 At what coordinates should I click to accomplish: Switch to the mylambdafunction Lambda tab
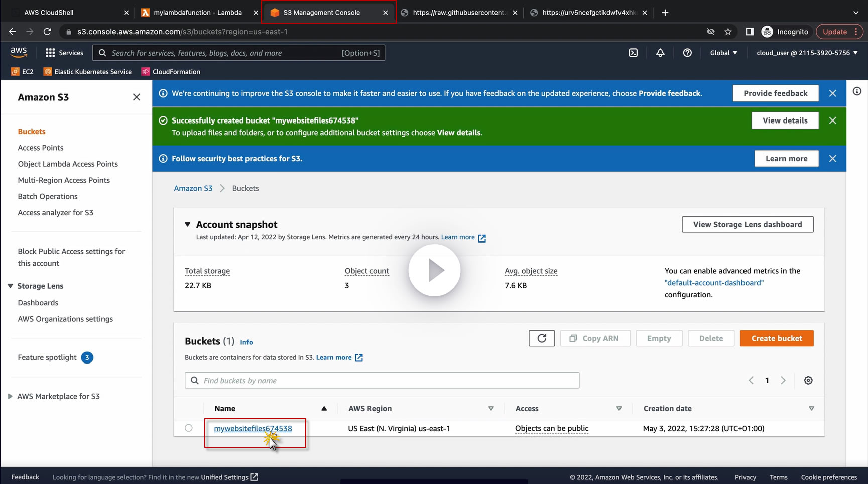point(198,13)
